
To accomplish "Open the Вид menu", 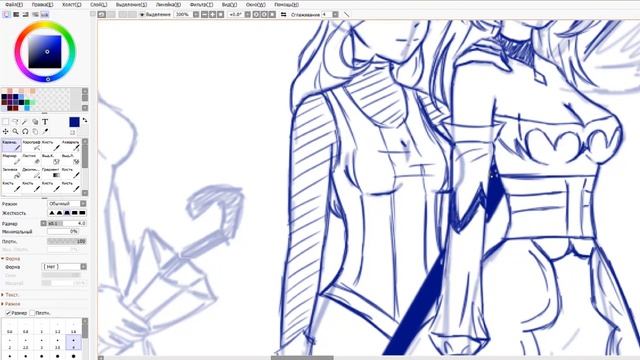I will tap(229, 4).
